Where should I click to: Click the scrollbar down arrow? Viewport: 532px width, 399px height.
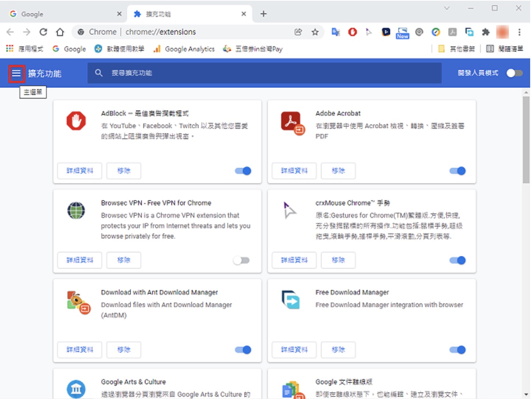526,395
